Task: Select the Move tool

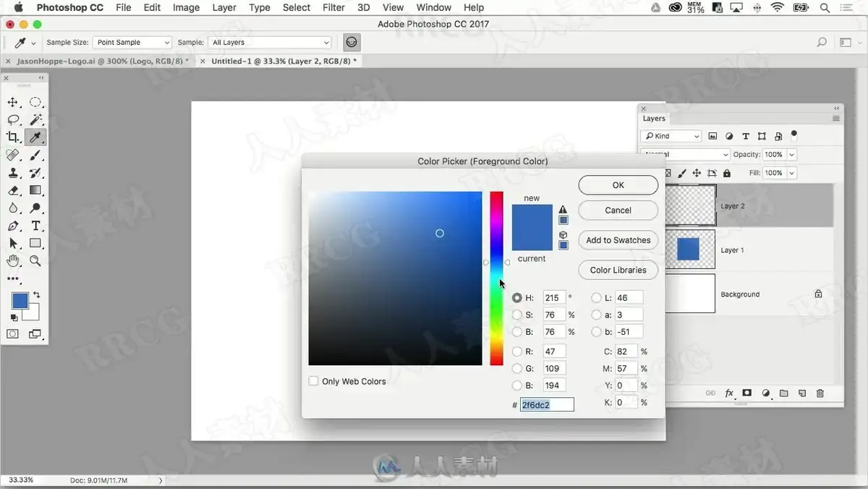Action: coord(13,102)
